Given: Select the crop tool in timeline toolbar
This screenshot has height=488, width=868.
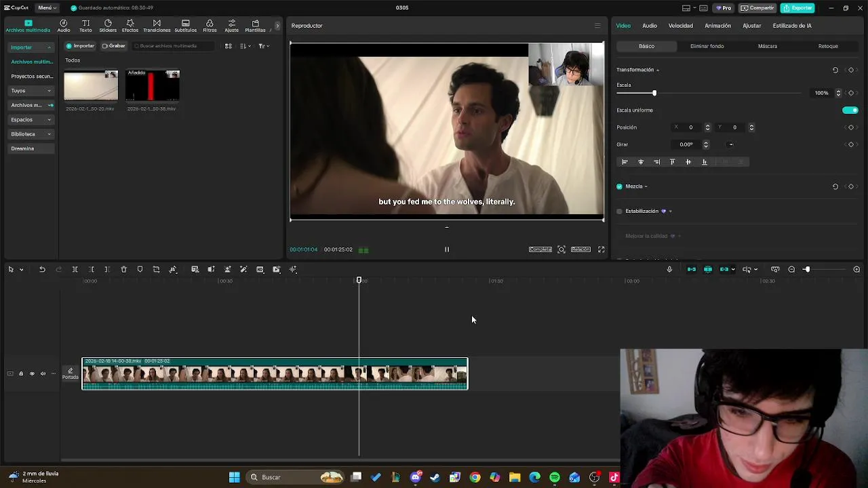Looking at the screenshot, I should tap(156, 270).
